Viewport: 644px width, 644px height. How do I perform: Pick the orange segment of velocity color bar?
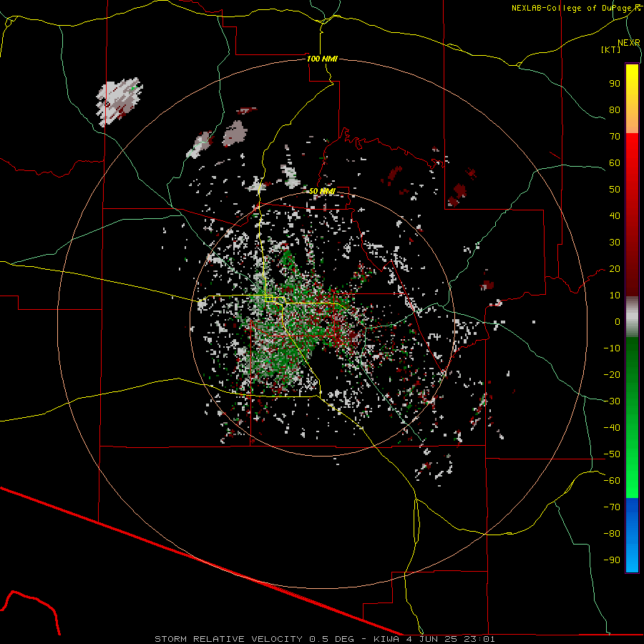[632, 120]
